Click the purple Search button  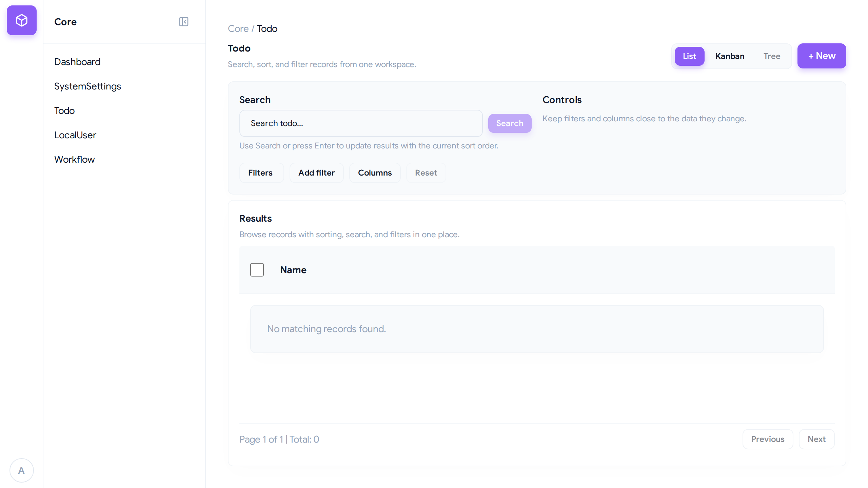(510, 123)
